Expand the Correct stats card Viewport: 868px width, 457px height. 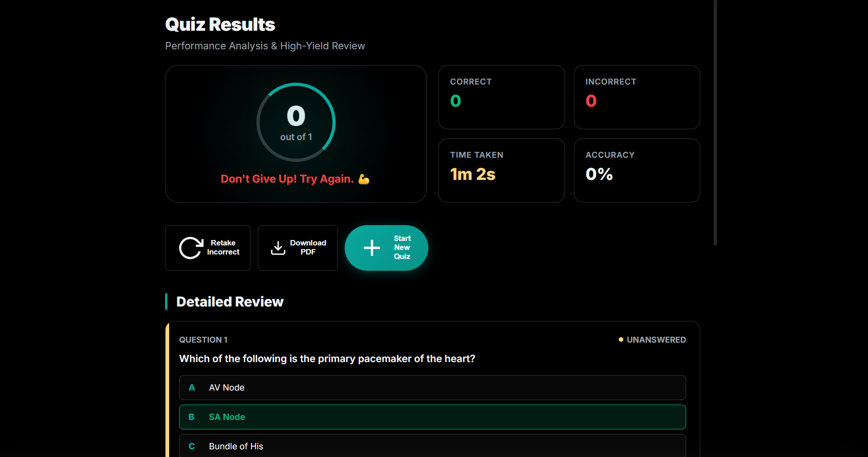pos(501,97)
